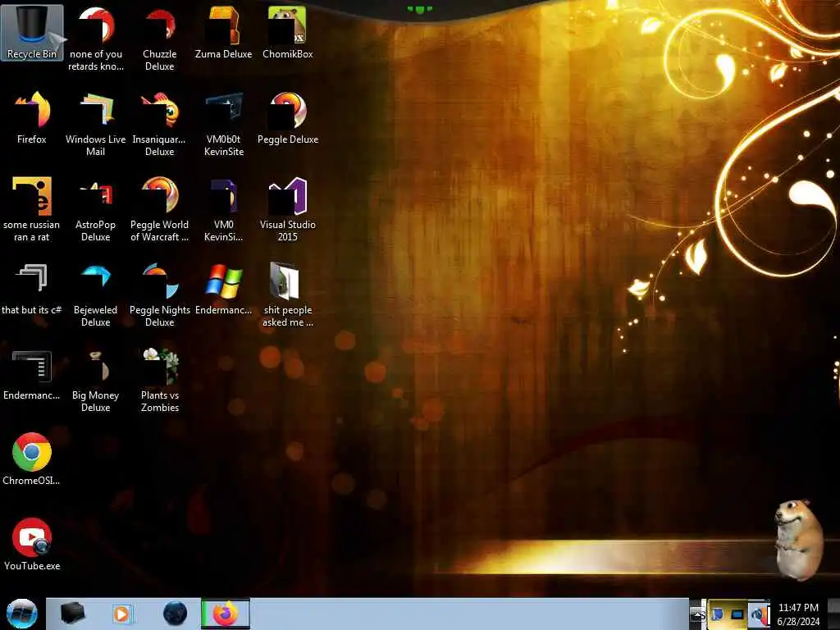Click the Show desktop strip beside the clock
Viewport: 840px width, 630px height.
[832, 614]
